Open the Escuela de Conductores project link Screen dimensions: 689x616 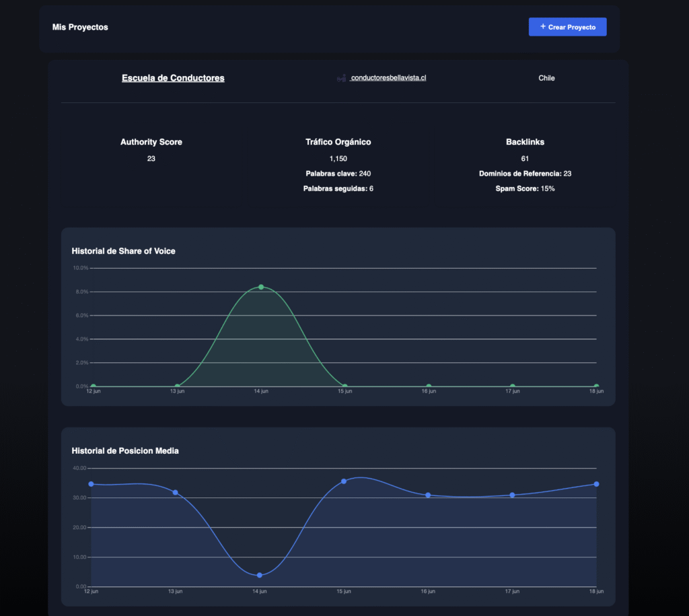tap(173, 78)
